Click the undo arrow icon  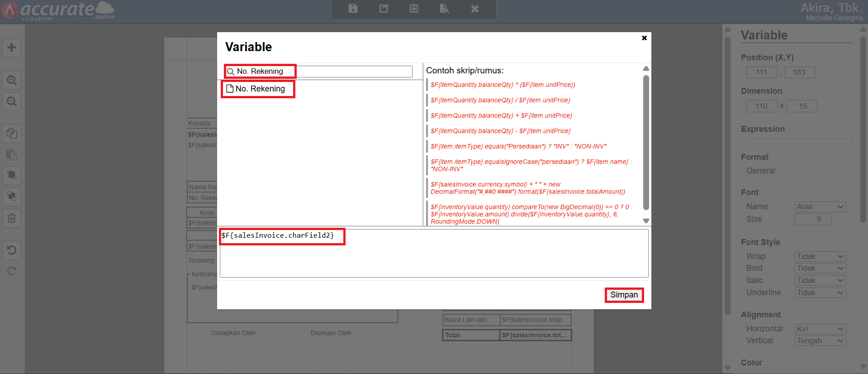12,250
